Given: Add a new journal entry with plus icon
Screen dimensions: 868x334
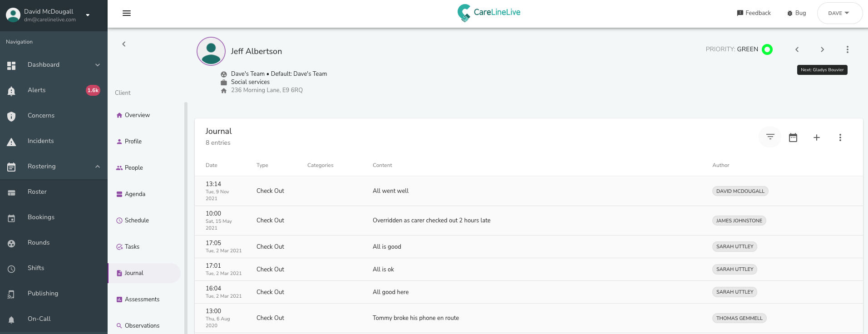Looking at the screenshot, I should (x=817, y=138).
